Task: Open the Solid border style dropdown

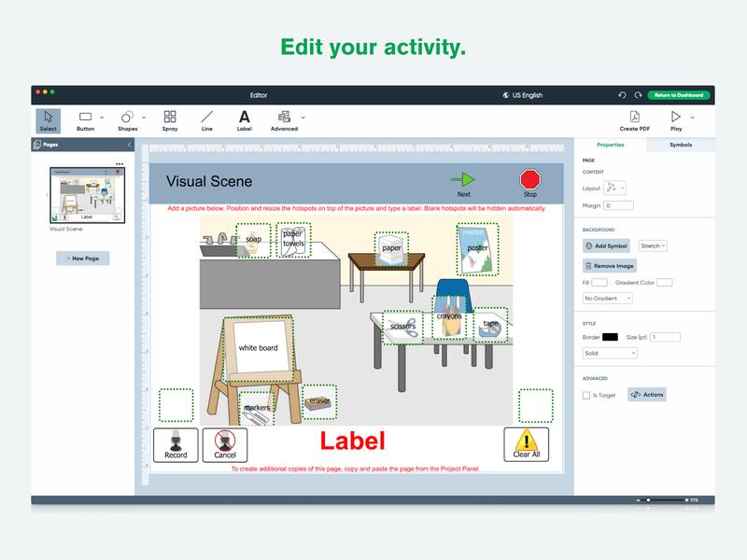Action: [610, 354]
